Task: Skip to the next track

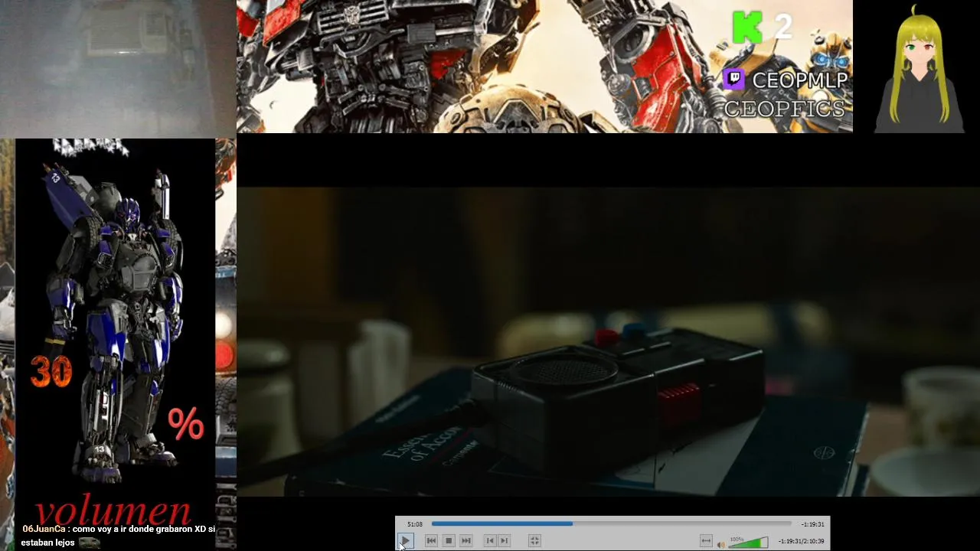Action: pyautogui.click(x=465, y=540)
